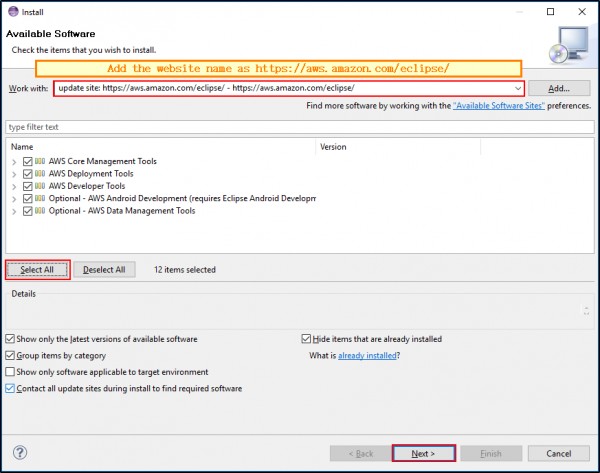Toggle Hide items that are already installed

pos(306,339)
